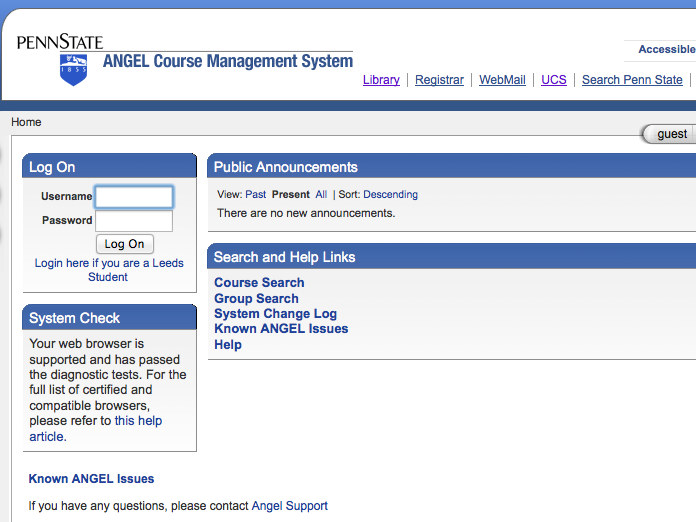Open the UCS link
Image resolution: width=696 pixels, height=522 pixels.
[x=554, y=80]
